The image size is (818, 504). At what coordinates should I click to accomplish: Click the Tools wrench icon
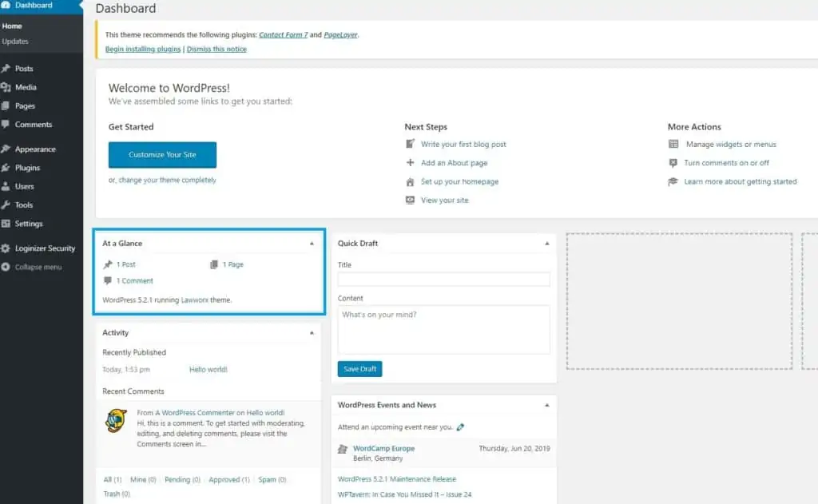click(x=6, y=205)
